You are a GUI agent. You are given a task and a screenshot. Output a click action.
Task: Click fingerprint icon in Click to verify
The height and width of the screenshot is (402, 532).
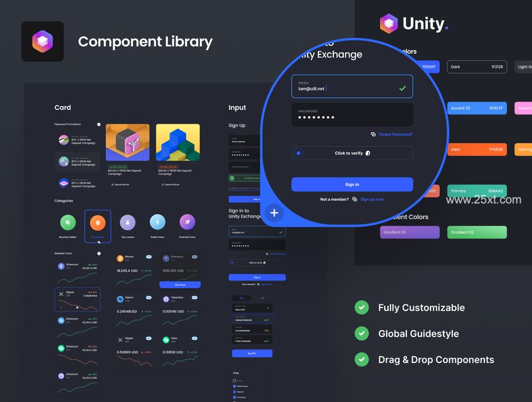pyautogui.click(x=368, y=153)
